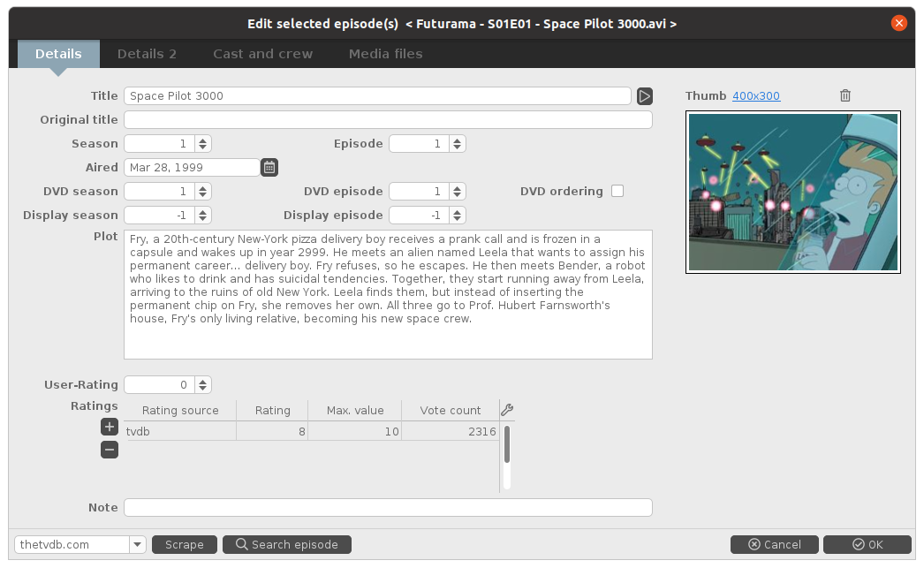Add a new rating with plus button
This screenshot has width=924, height=568.
click(110, 427)
